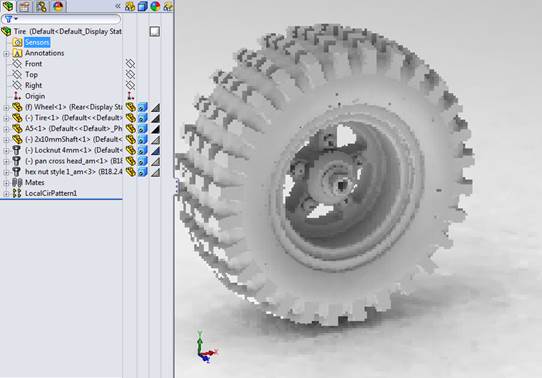The width and height of the screenshot is (542, 378).
Task: Toggle Top plane visibility in display pane
Action: (130, 74)
